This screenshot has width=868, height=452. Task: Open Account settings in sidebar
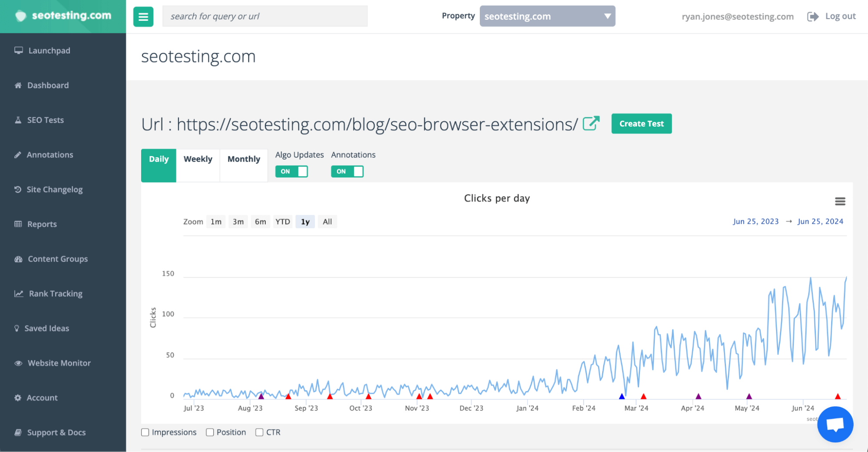[x=42, y=398]
